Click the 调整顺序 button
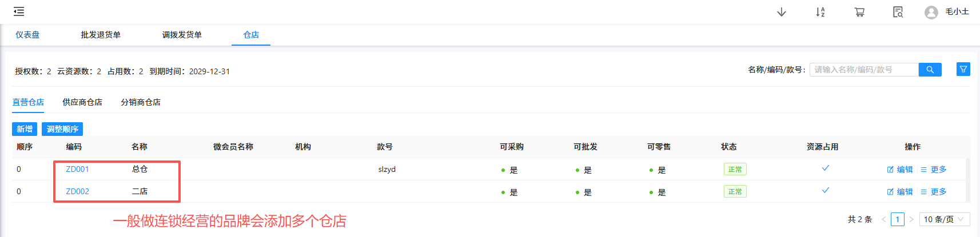980x237 pixels. click(62, 129)
